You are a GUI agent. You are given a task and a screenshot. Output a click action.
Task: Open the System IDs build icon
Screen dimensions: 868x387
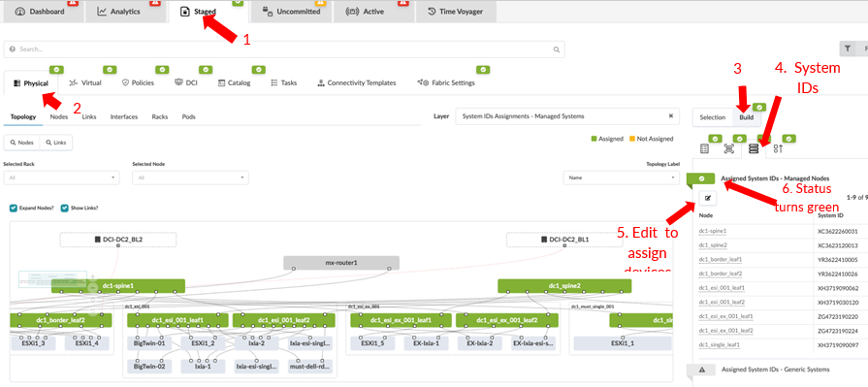753,148
